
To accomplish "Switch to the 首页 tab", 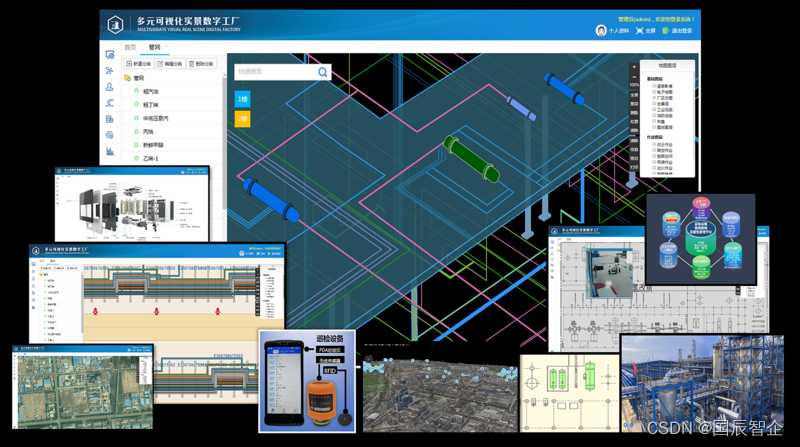I will (131, 47).
